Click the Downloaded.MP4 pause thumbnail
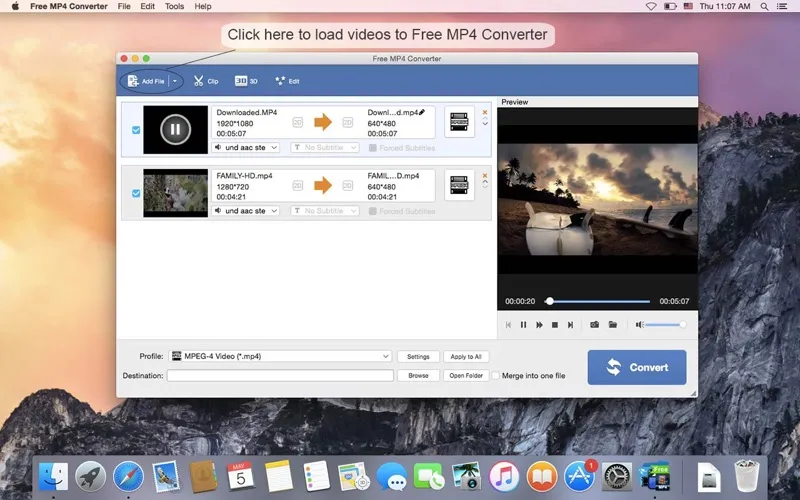800x500 pixels. pyautogui.click(x=176, y=130)
